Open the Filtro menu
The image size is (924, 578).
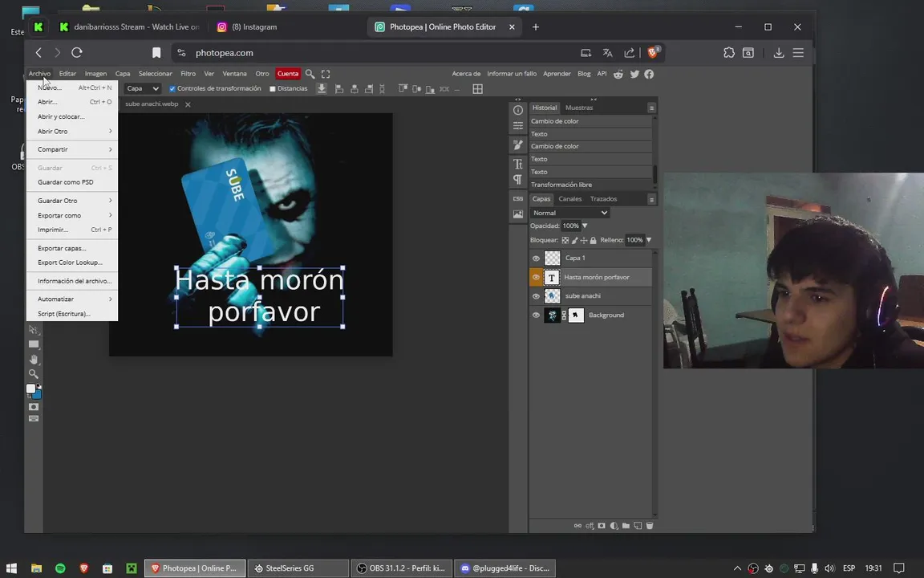(x=188, y=74)
